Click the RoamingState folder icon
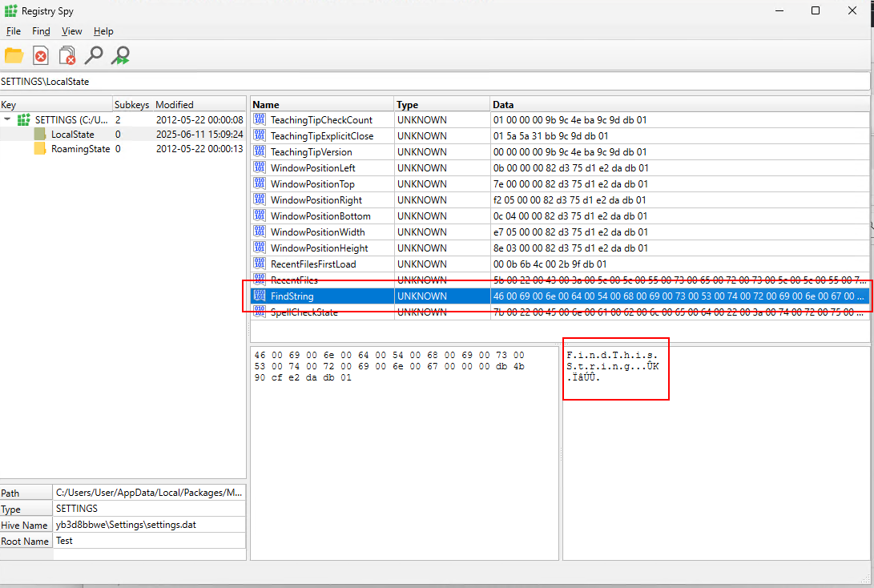Viewport: 874px width, 588px height. point(39,149)
